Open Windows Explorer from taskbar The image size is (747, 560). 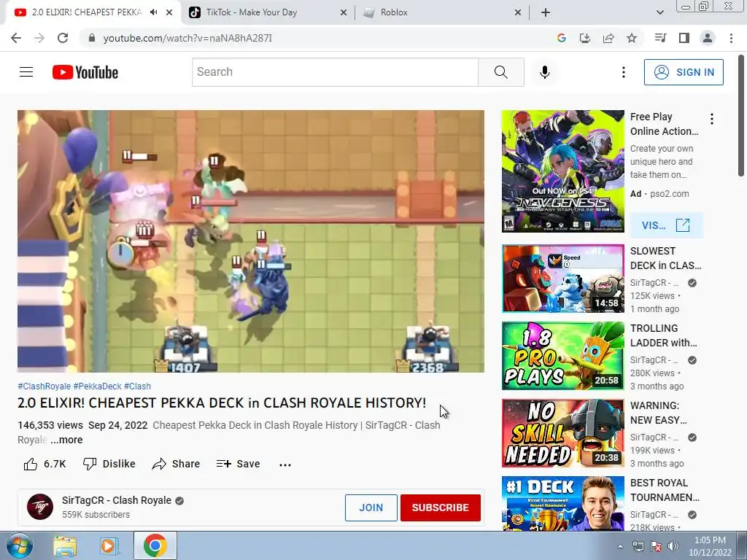click(65, 546)
